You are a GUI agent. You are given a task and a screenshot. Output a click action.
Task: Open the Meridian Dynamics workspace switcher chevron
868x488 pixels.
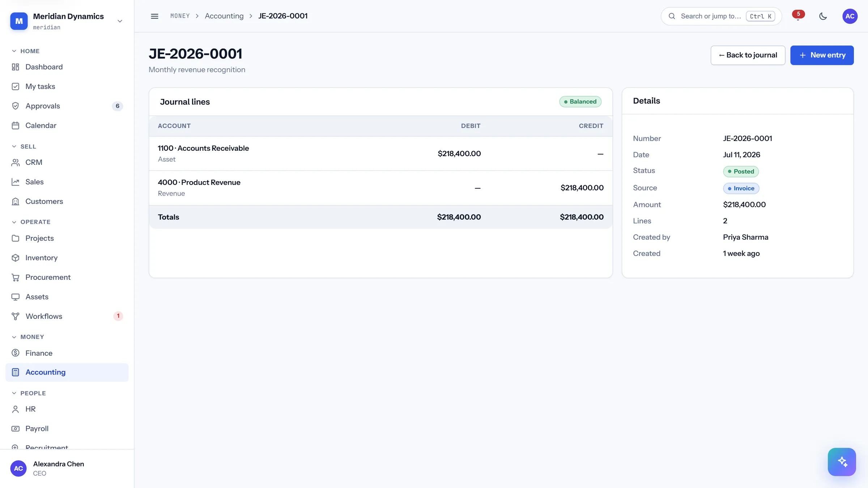pyautogui.click(x=120, y=21)
